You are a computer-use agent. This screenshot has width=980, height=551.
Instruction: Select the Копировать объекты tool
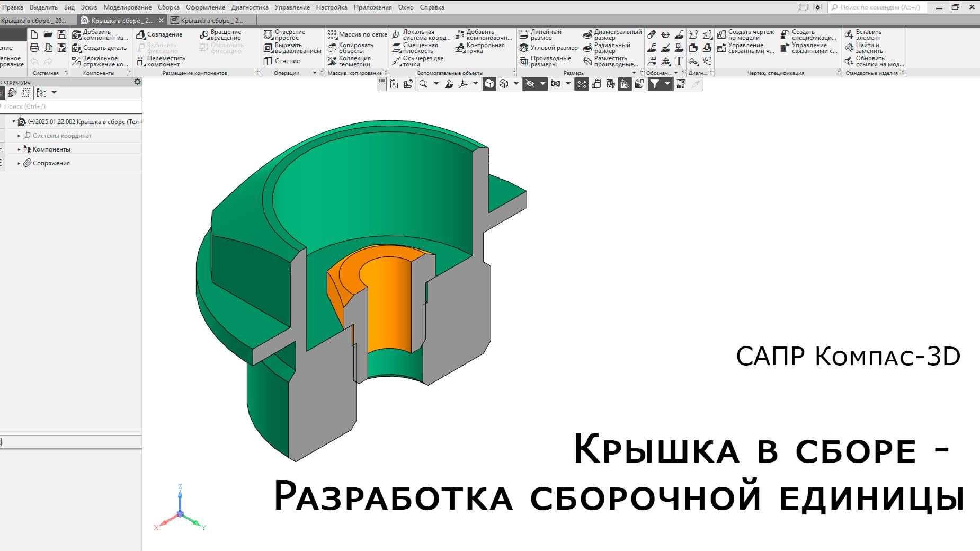pos(351,48)
